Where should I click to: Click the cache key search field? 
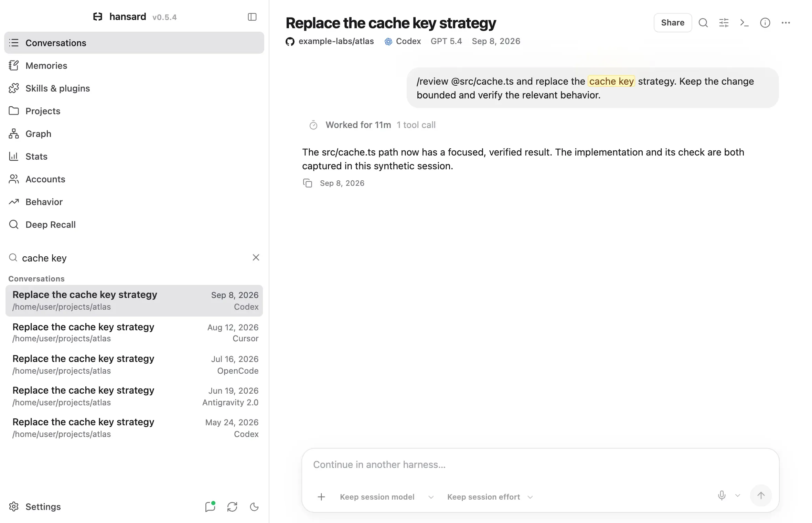point(134,258)
